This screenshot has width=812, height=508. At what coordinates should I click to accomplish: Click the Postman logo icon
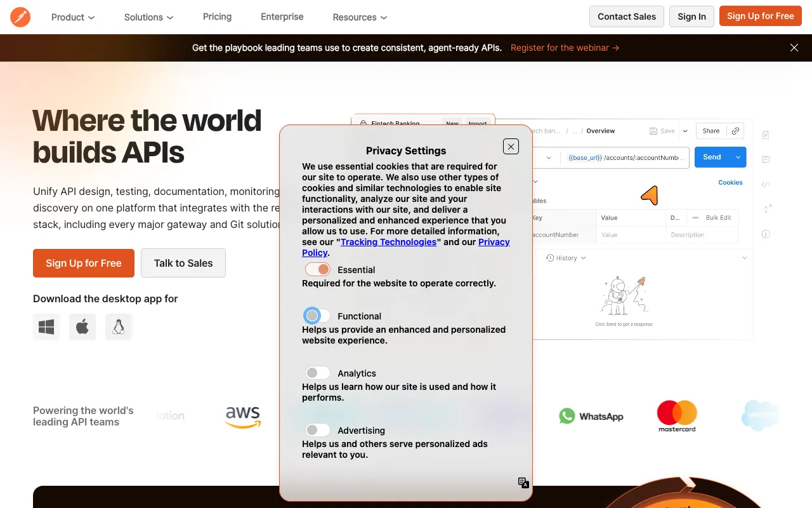tap(20, 17)
